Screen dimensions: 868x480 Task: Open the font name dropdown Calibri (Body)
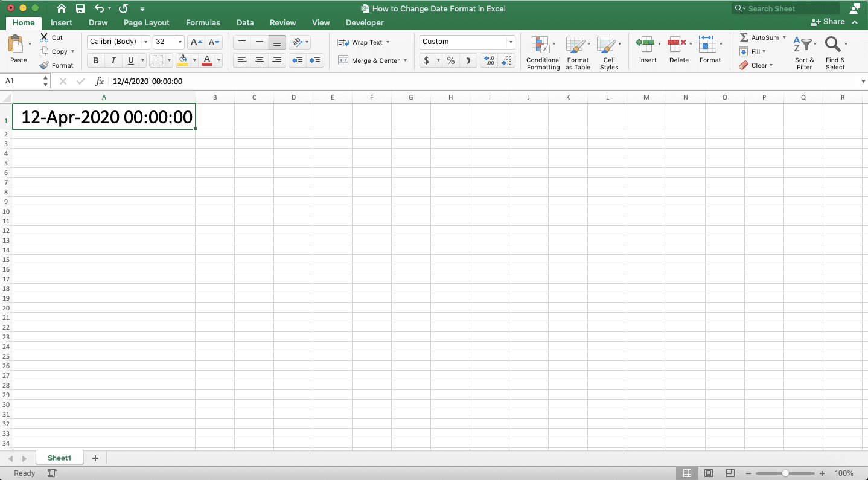pos(145,42)
